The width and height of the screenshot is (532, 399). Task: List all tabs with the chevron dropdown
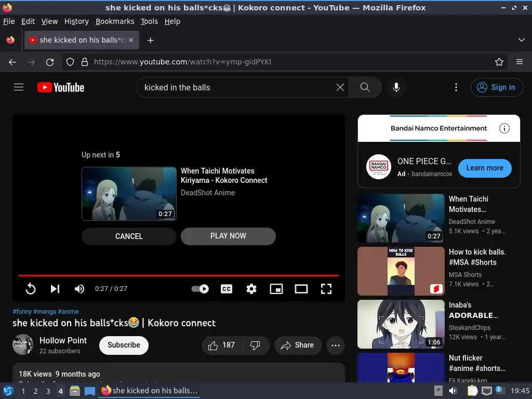point(522,40)
